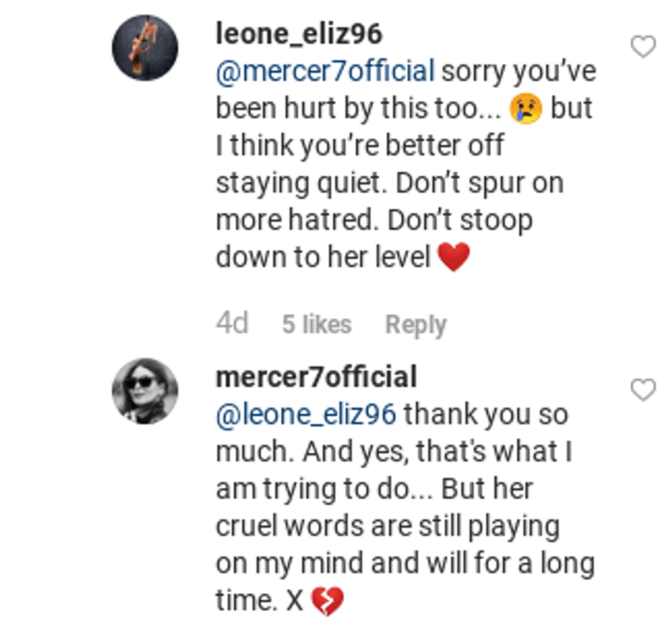Click the broken heart emoji
Image resolution: width=672 pixels, height=635 pixels.
[x=326, y=601]
